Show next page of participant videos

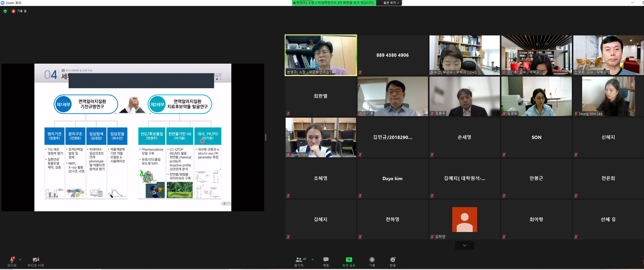pos(464,245)
